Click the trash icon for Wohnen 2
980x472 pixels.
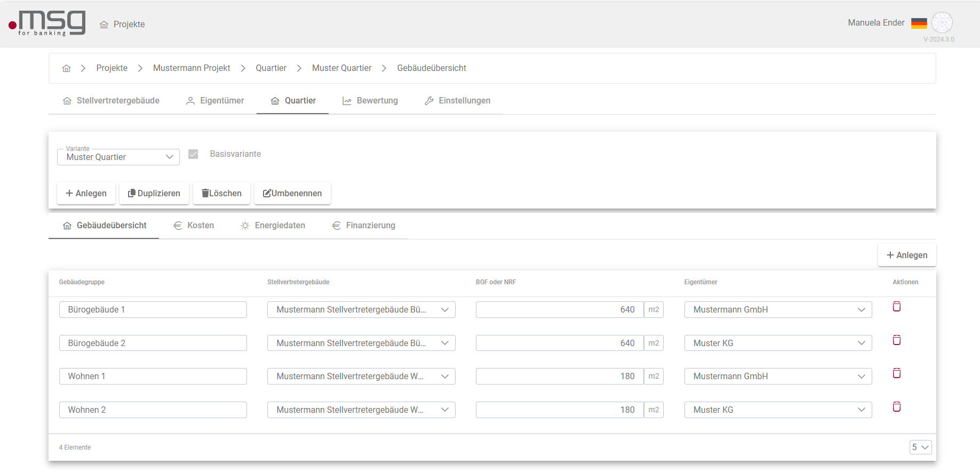[x=896, y=407]
